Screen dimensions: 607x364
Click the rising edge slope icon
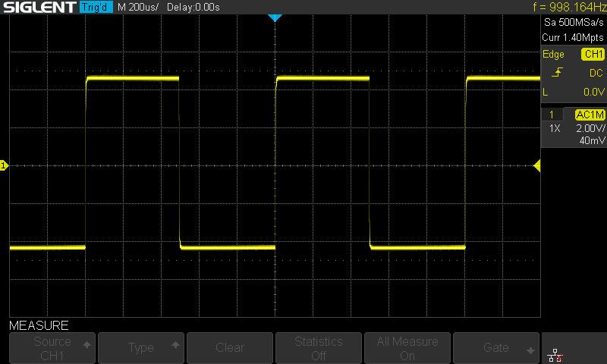point(557,72)
